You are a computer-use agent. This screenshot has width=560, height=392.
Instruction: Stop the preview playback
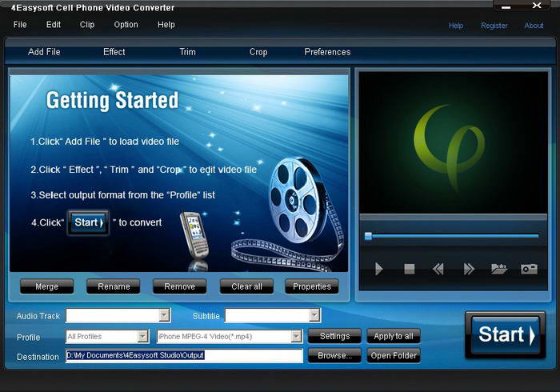[410, 269]
